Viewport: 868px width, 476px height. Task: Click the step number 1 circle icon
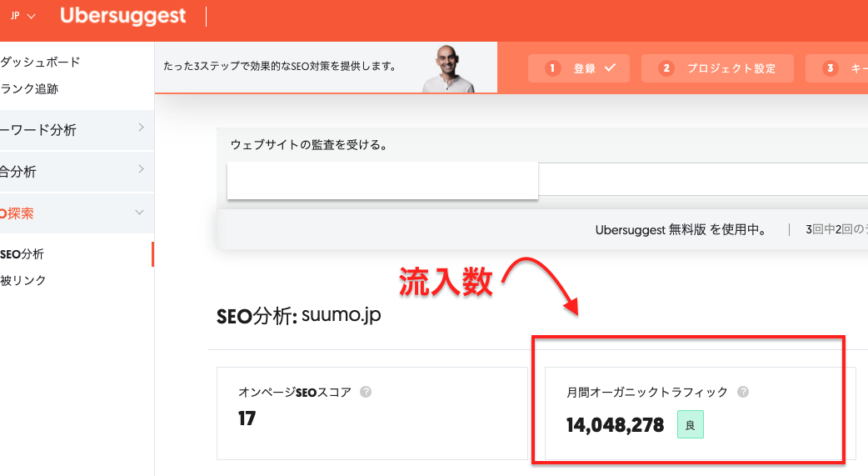click(552, 68)
